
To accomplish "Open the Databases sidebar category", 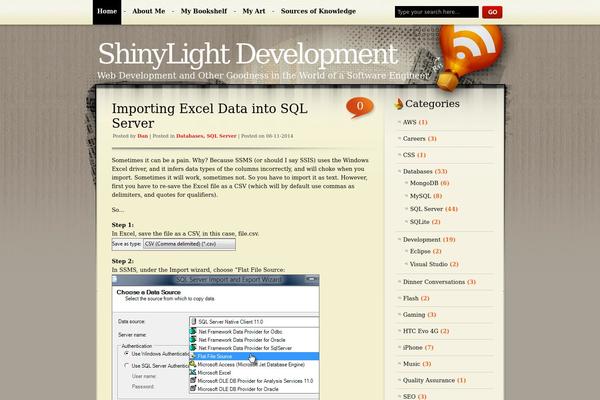I will click(417, 171).
